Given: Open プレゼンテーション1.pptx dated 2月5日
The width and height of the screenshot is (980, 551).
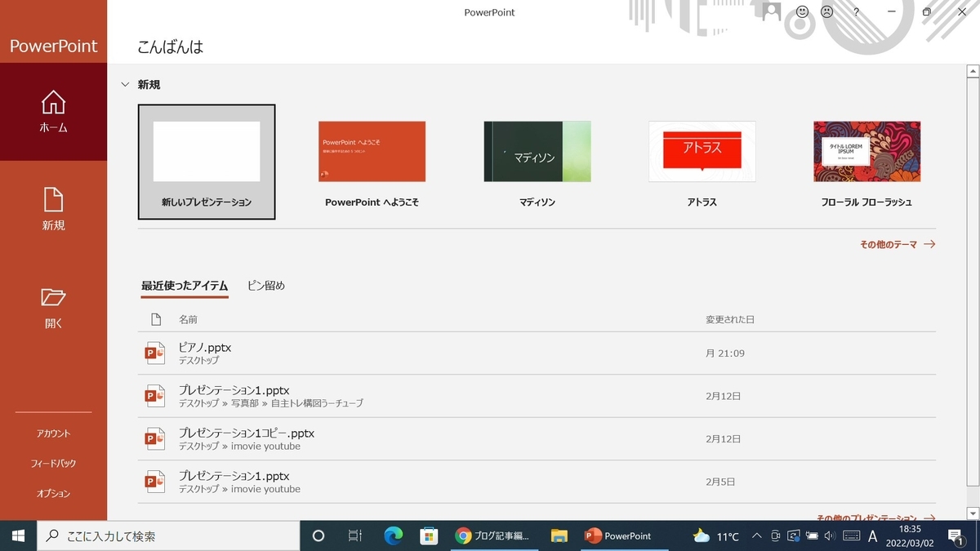Looking at the screenshot, I should point(538,482).
